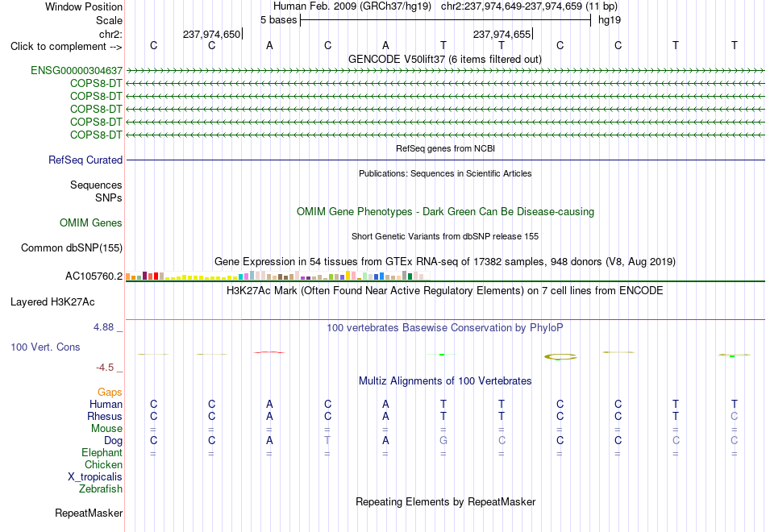Select the Rhesus species row label
This screenshot has height=532, width=766.
pyautogui.click(x=105, y=416)
